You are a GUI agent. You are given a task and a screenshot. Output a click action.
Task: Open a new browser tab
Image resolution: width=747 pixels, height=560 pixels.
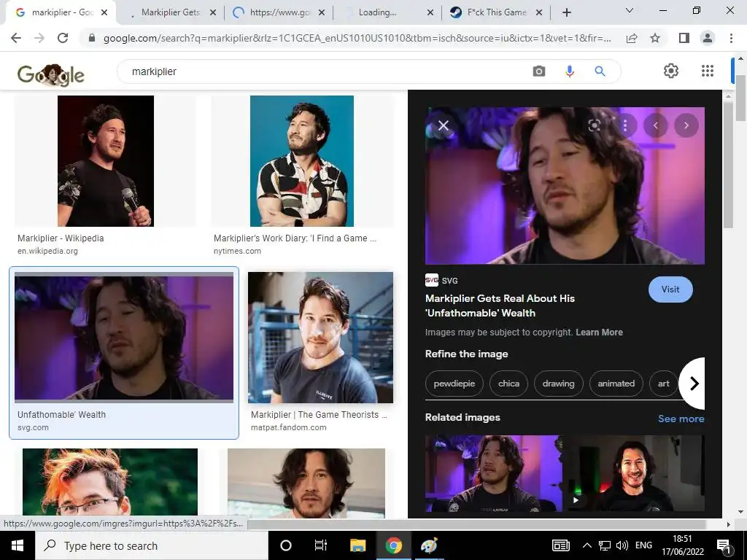566,13
